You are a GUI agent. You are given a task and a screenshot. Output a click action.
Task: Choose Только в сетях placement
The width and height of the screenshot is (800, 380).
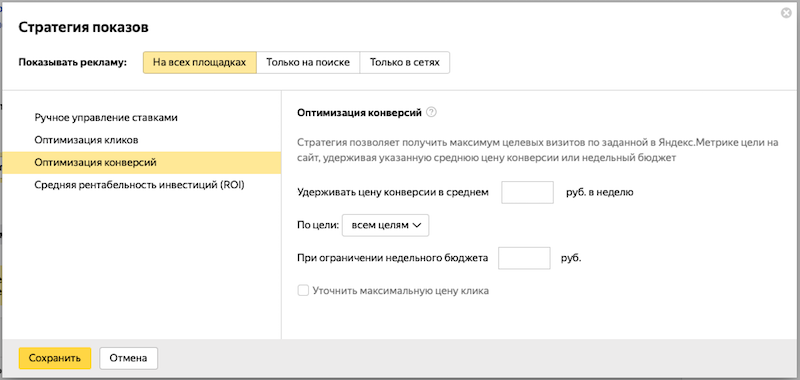point(405,62)
